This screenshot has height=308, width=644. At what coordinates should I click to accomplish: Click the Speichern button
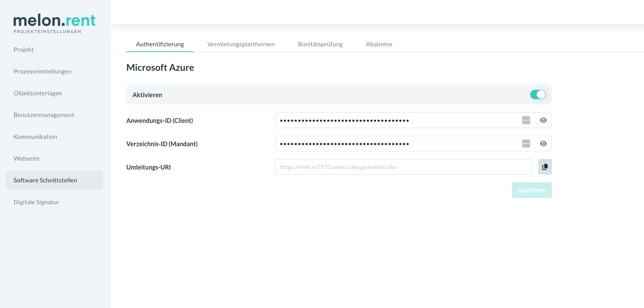[532, 190]
